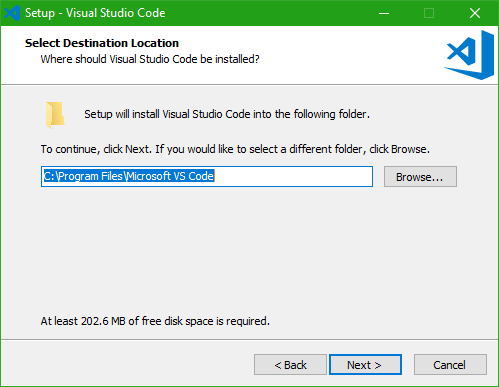This screenshot has width=499, height=387.
Task: Click the 'To continue, click Next' instruction line
Action: click(x=235, y=149)
